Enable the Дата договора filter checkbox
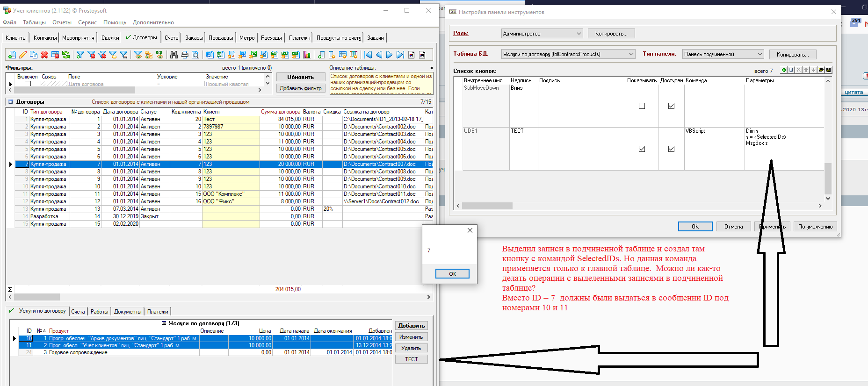Image resolution: width=868 pixels, height=386 pixels. pos(28,84)
